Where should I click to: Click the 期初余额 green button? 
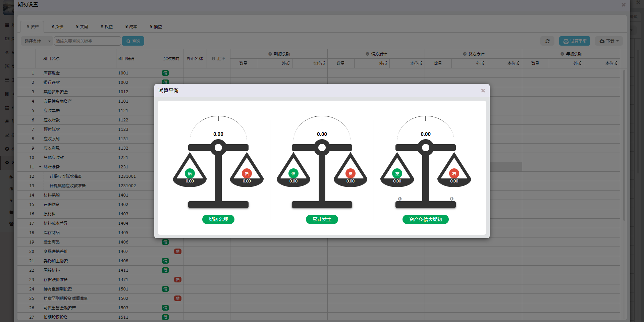coord(218,219)
